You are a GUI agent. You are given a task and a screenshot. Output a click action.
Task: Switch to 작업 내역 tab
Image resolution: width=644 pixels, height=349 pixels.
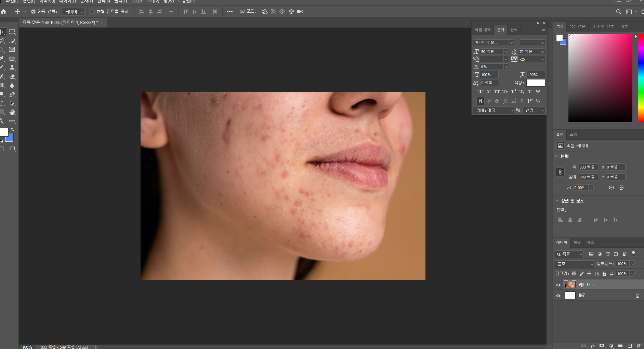(x=483, y=30)
